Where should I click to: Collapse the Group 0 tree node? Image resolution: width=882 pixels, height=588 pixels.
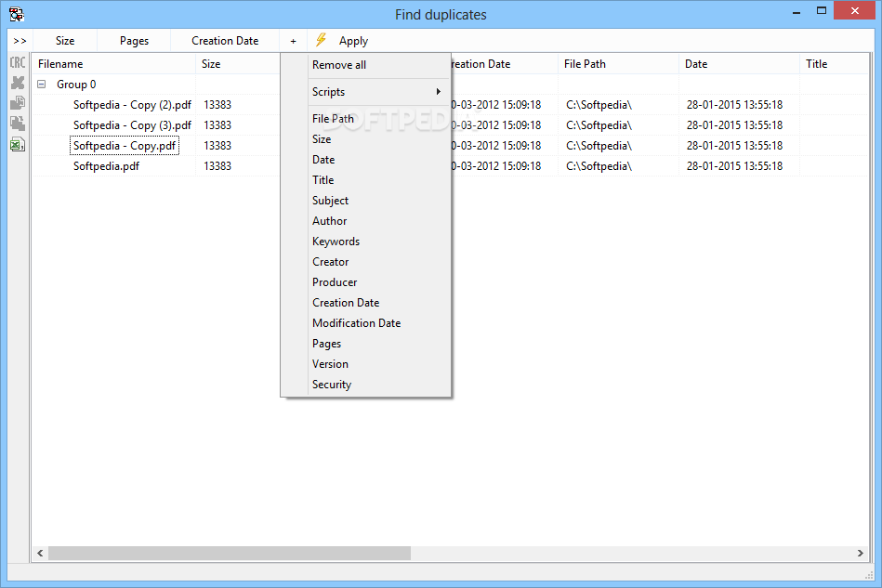click(42, 85)
